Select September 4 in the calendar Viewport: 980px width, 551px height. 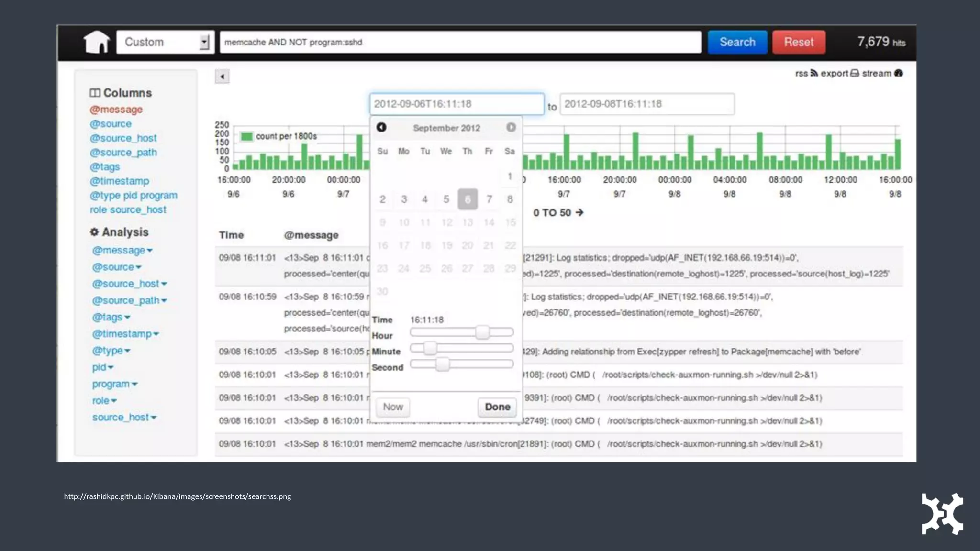[x=425, y=199]
